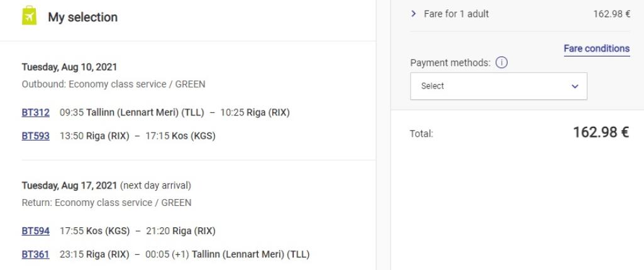Image resolution: width=644 pixels, height=270 pixels.
Task: View the Fare conditions link
Action: tap(596, 48)
